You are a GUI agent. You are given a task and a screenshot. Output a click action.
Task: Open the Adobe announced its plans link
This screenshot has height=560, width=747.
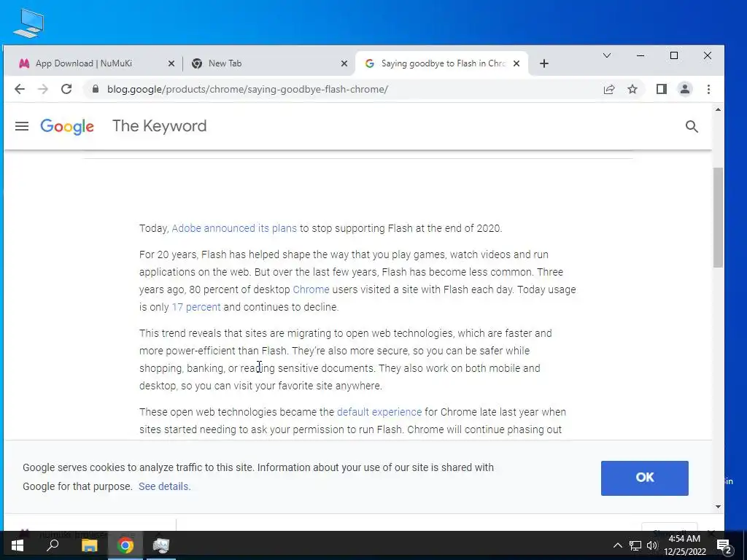click(234, 228)
